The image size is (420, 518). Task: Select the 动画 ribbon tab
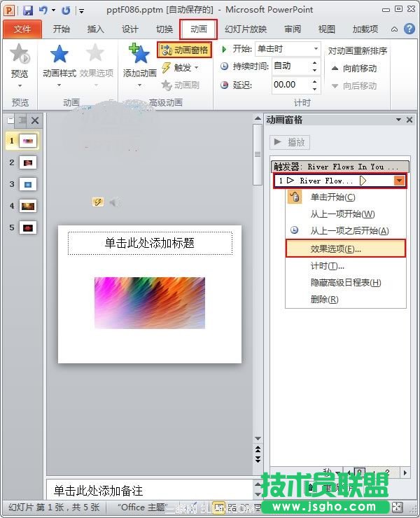point(199,29)
